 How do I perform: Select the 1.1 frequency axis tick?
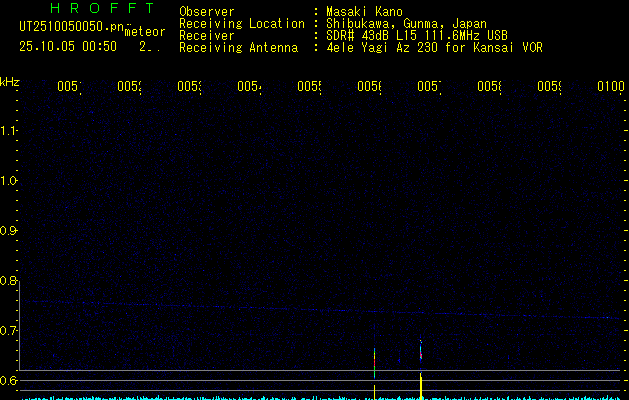tap(10, 131)
